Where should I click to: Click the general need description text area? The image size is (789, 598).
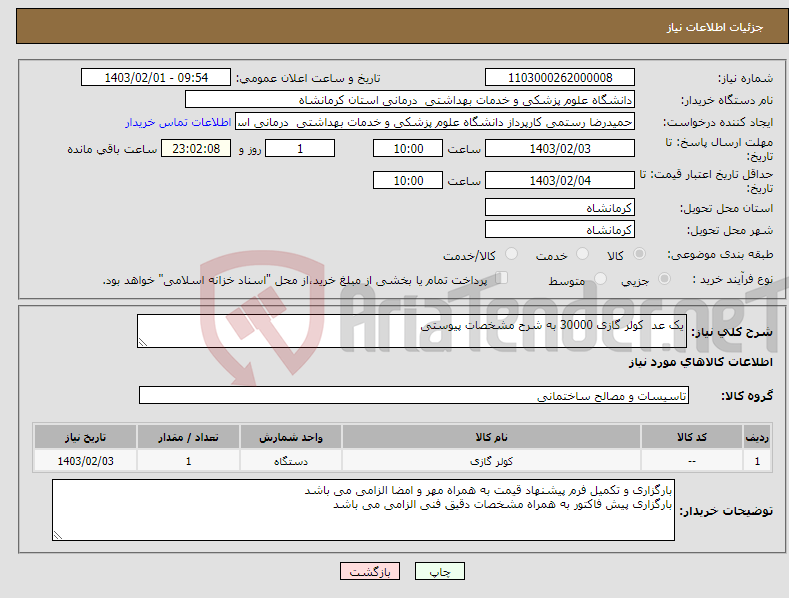click(x=412, y=331)
